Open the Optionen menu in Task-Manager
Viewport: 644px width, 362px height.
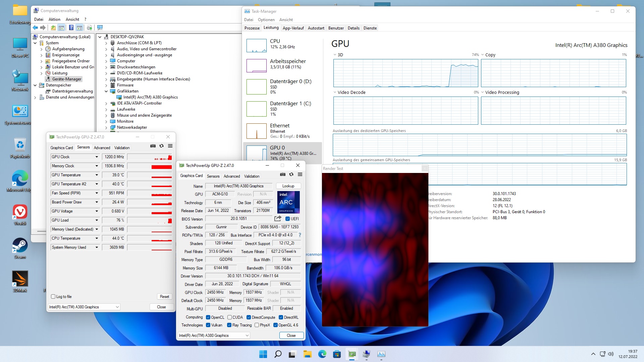[x=266, y=20]
